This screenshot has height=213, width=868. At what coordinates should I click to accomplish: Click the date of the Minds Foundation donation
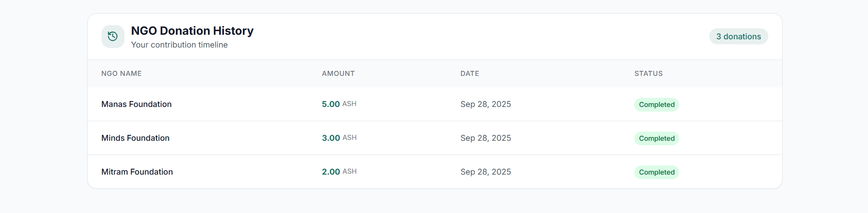pyautogui.click(x=485, y=138)
